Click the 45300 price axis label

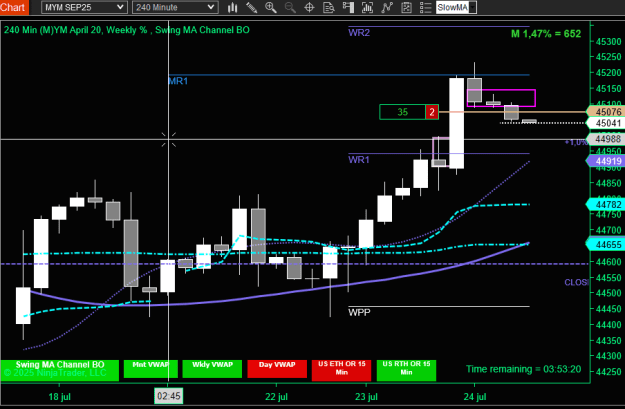[x=608, y=42]
